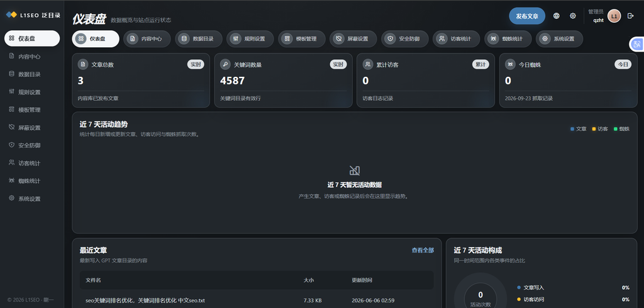This screenshot has width=644, height=308.
Task: Click the 更新时间 column header
Action: 362,280
